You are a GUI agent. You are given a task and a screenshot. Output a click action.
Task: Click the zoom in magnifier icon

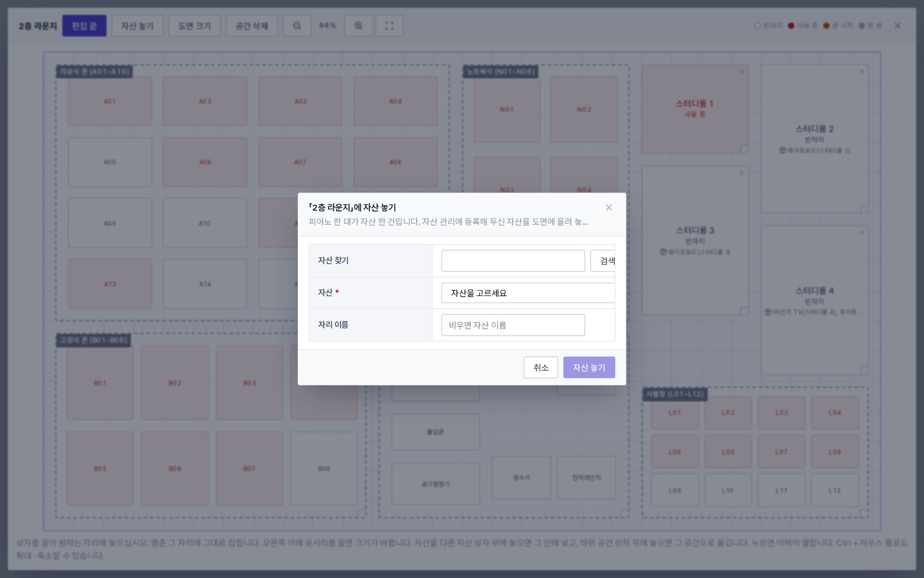[x=358, y=26]
